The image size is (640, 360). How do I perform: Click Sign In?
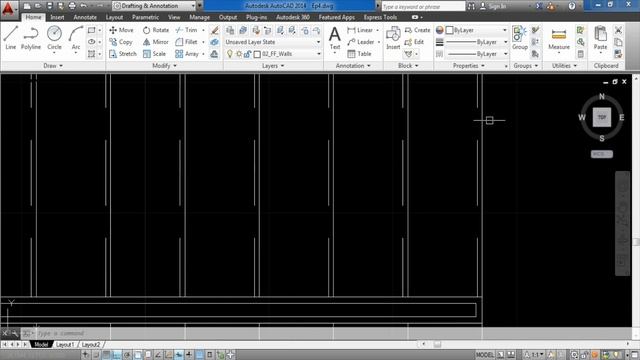click(493, 6)
